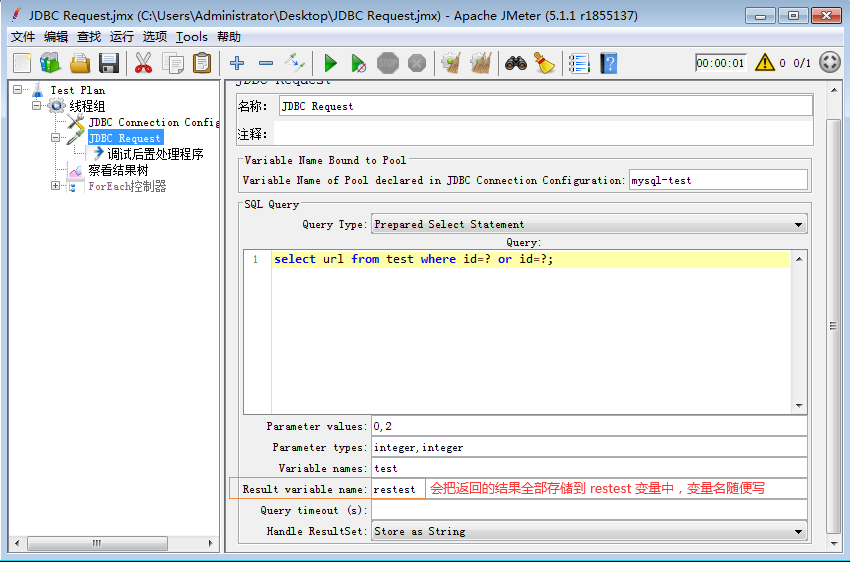Click the Clear results broom icon
Screen dimensions: 850x562
pyautogui.click(x=451, y=63)
